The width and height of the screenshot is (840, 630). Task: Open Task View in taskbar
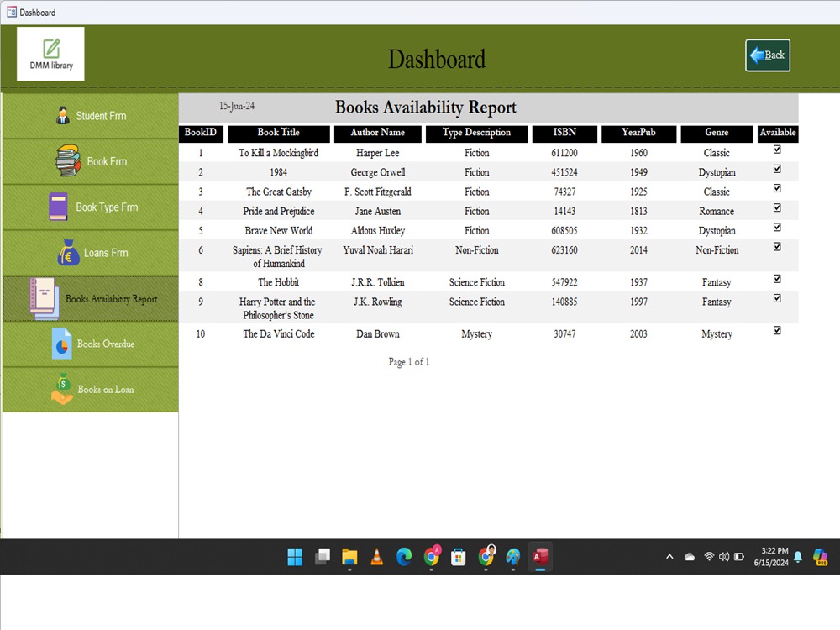pos(323,557)
